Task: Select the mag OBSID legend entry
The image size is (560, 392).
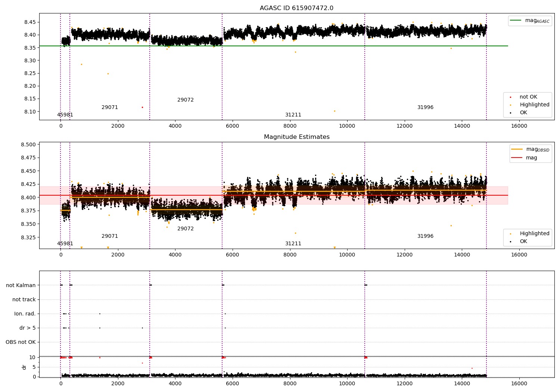Action: click(531, 149)
